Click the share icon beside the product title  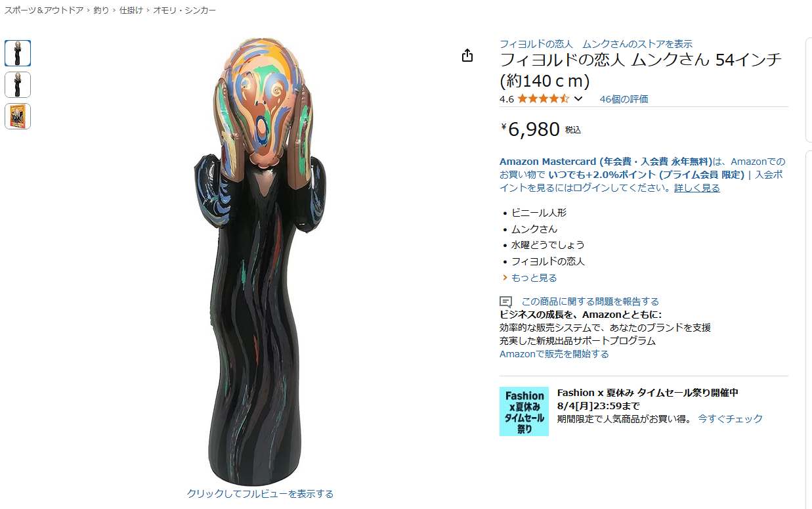tap(467, 55)
